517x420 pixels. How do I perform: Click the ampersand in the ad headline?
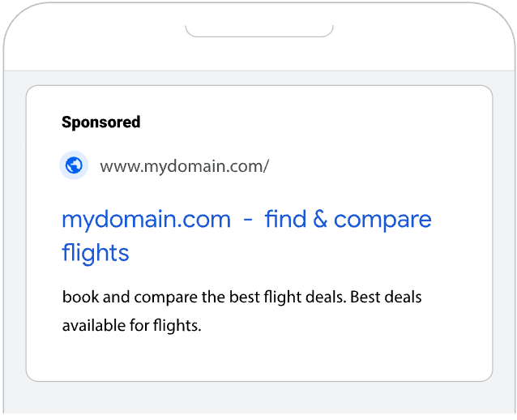click(318, 219)
